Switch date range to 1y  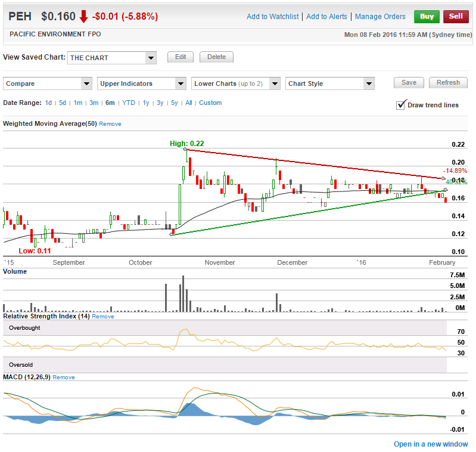click(146, 103)
